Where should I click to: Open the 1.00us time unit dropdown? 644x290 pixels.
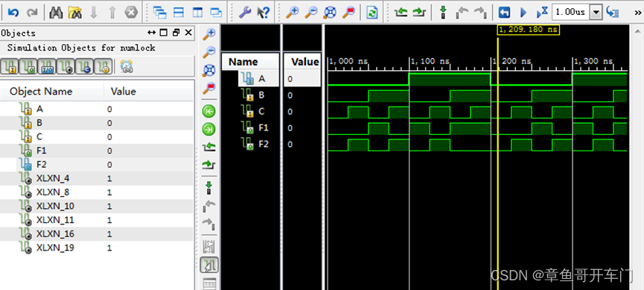pyautogui.click(x=596, y=13)
